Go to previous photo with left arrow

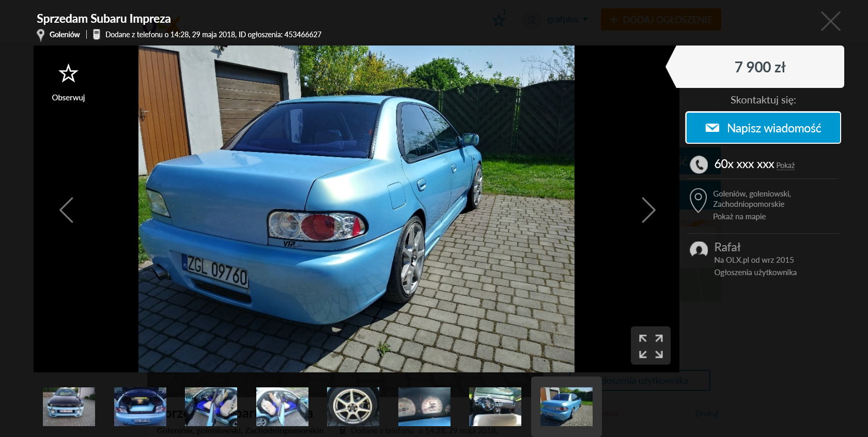[x=67, y=210]
